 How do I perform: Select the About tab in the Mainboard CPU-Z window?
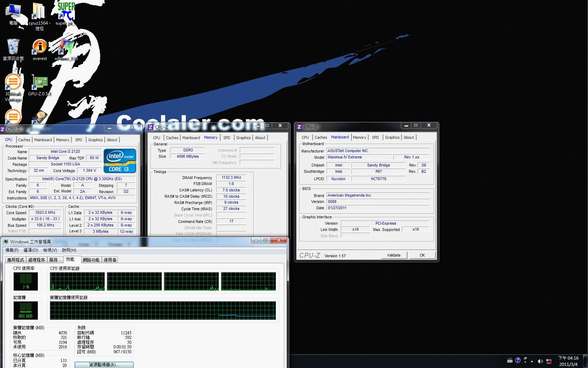[409, 137]
